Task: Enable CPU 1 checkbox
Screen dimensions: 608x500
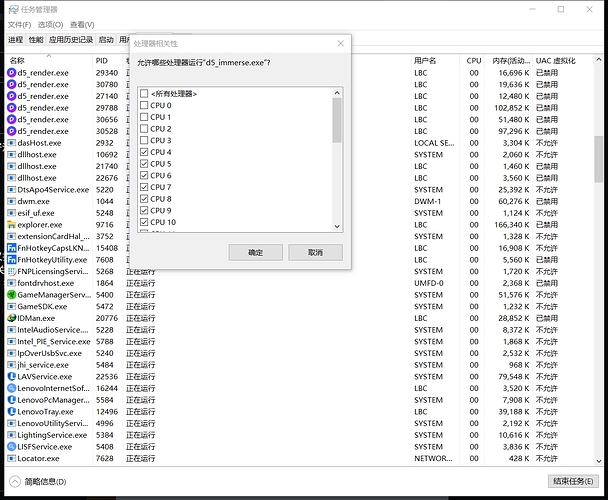Action: coord(144,117)
